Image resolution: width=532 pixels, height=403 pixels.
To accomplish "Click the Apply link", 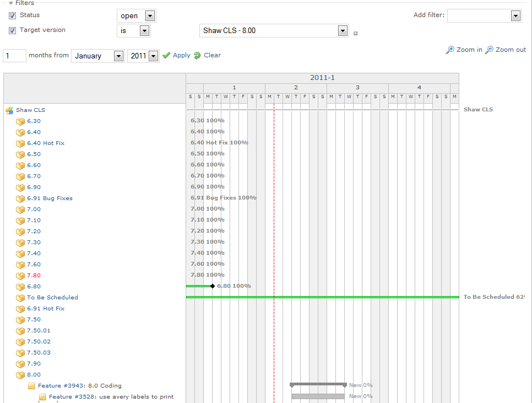I will click(182, 55).
